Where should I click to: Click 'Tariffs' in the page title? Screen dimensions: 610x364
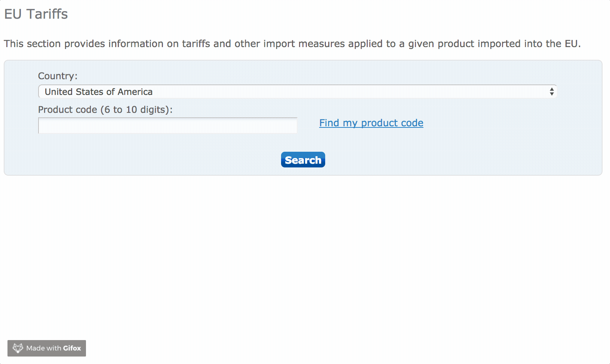[47, 14]
